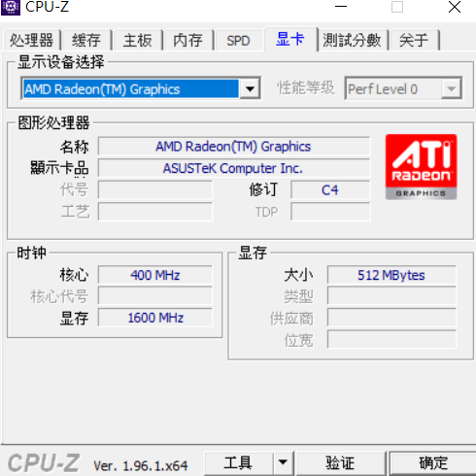Expand the display device dropdown arrow
Viewport: 476px width, 476px height.
click(250, 88)
